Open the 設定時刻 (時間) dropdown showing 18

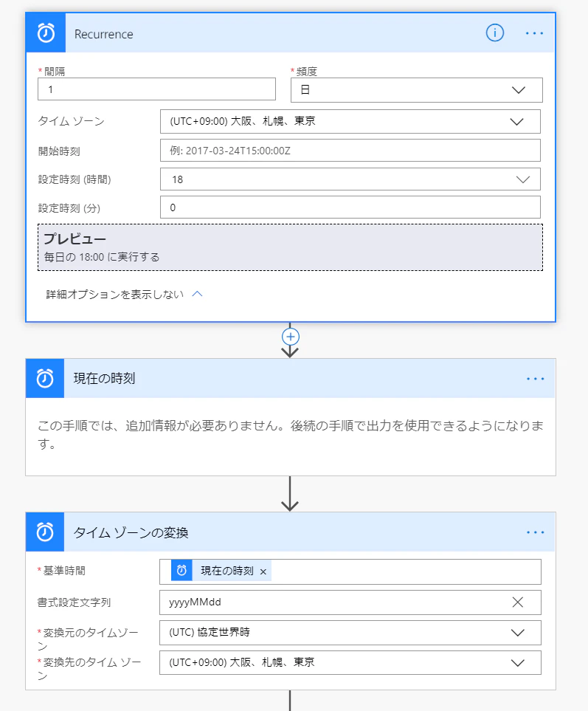[350, 179]
